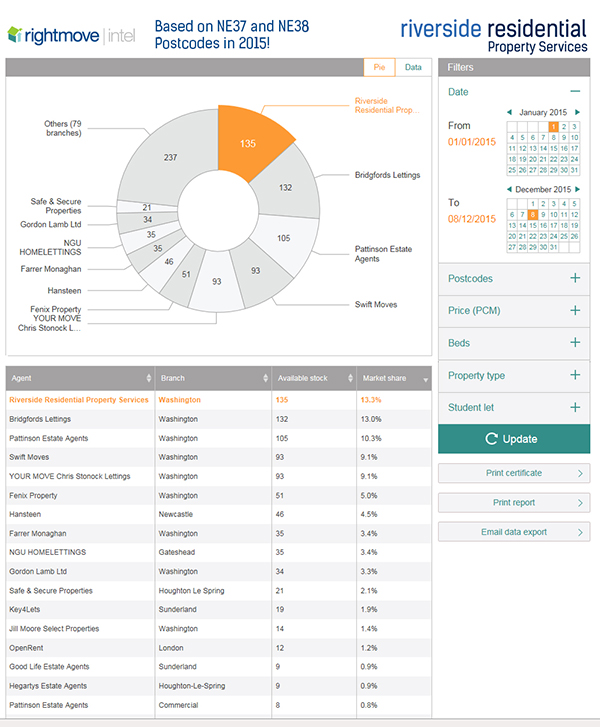Open Print certificate
The height and width of the screenshot is (727, 600).
[514, 473]
